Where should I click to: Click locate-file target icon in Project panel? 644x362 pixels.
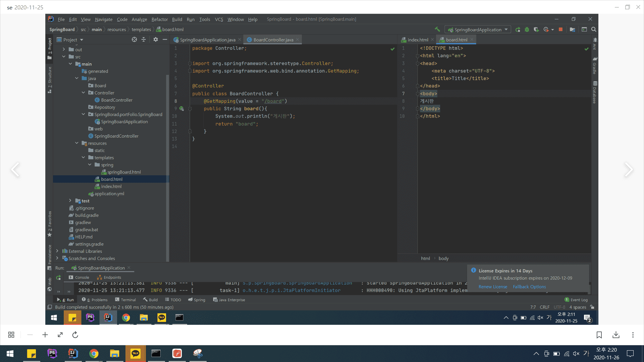tap(134, 40)
